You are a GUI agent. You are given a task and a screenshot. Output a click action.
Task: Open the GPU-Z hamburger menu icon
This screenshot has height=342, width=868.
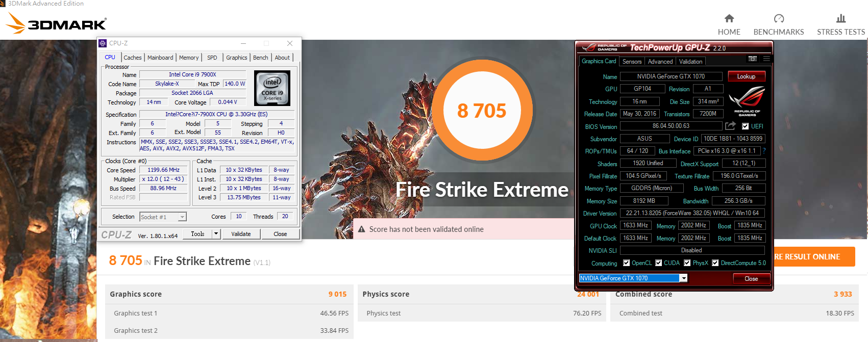pyautogui.click(x=766, y=59)
